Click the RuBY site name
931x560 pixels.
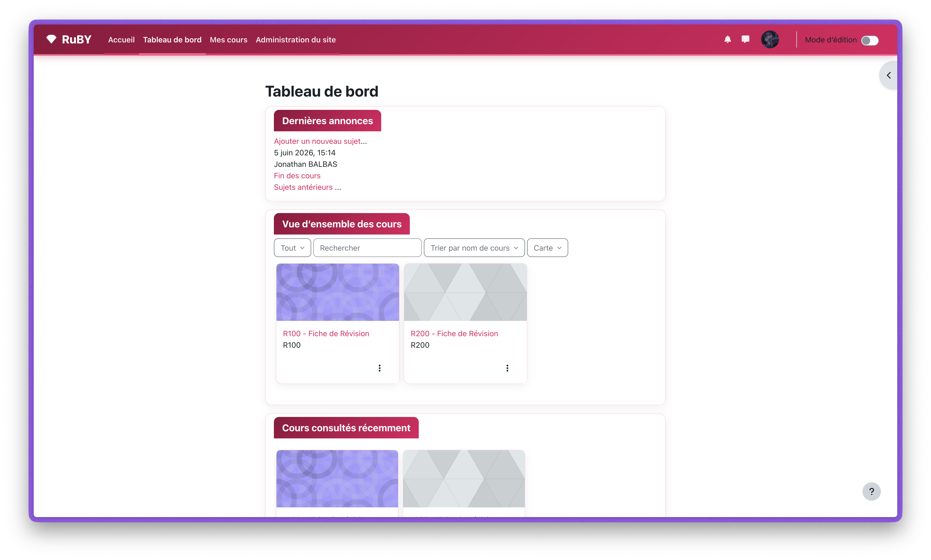point(77,39)
